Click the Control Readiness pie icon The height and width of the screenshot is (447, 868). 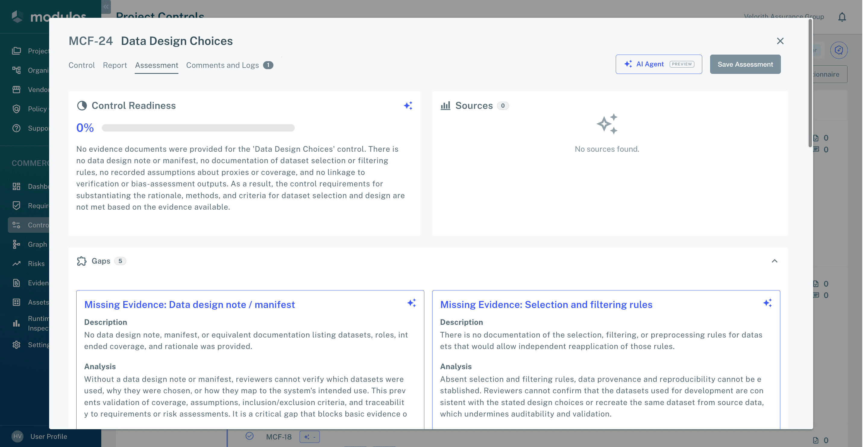click(82, 106)
